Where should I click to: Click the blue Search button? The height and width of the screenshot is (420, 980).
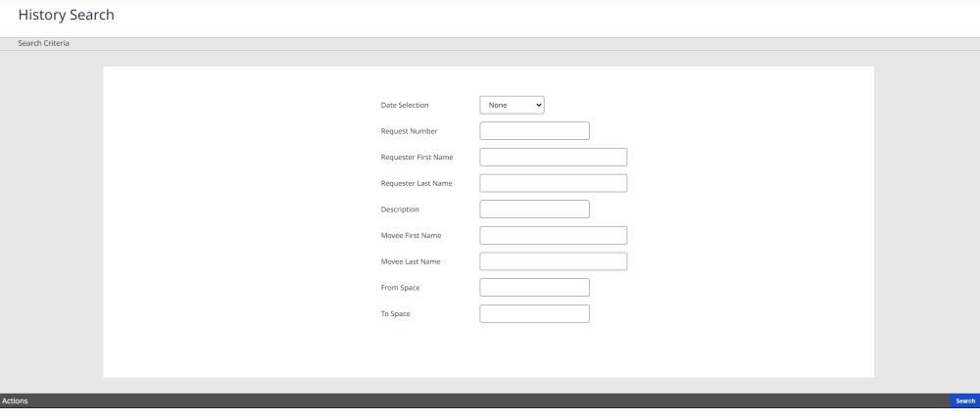pyautogui.click(x=965, y=400)
